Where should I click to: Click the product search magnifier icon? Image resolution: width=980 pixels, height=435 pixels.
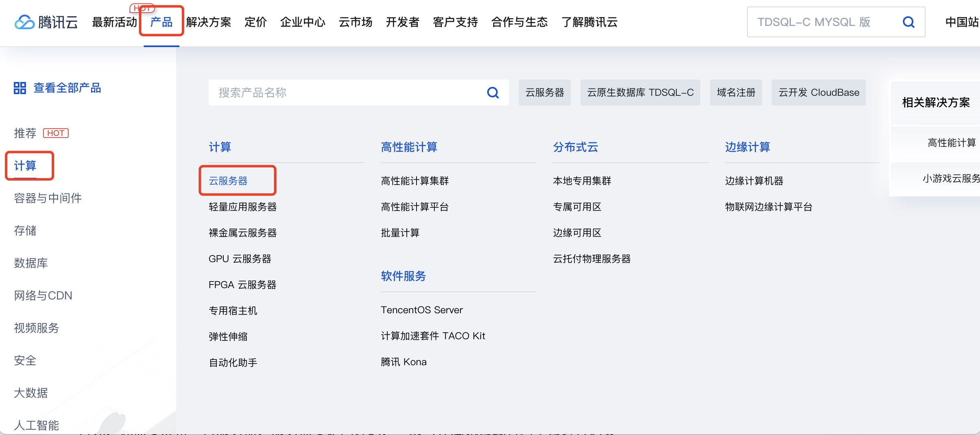(493, 93)
